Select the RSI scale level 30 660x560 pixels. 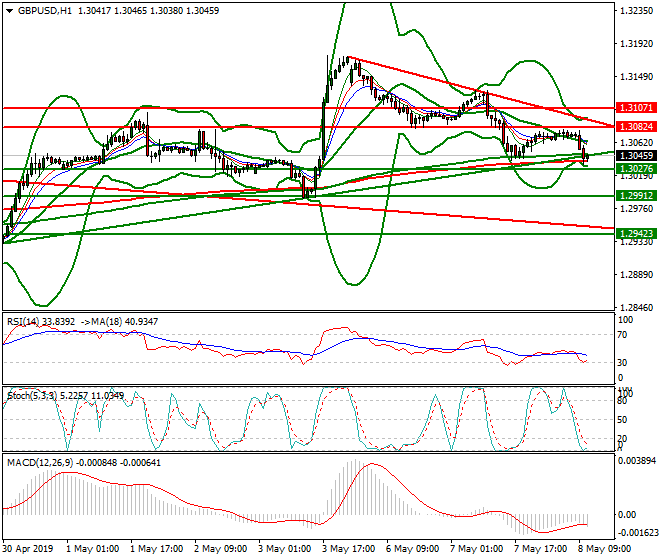coord(622,363)
